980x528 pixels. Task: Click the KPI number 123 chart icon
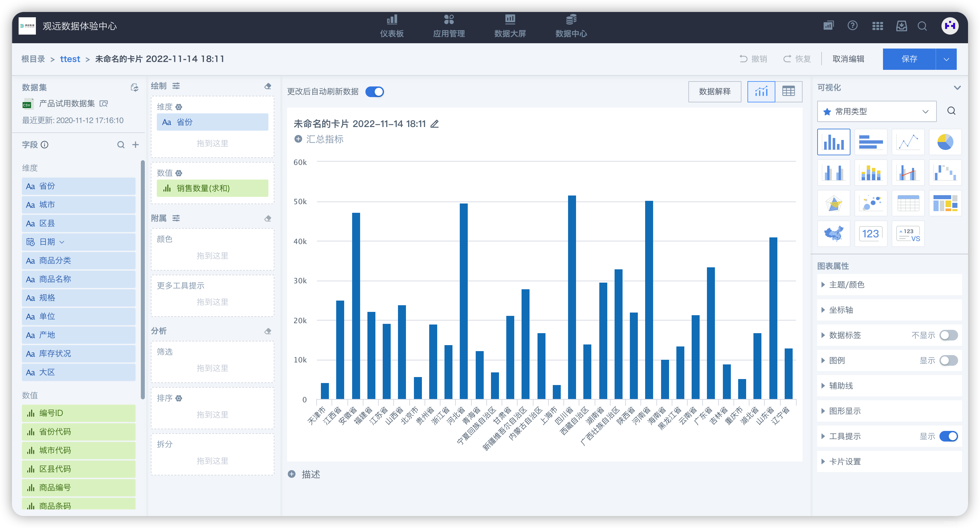[870, 233]
